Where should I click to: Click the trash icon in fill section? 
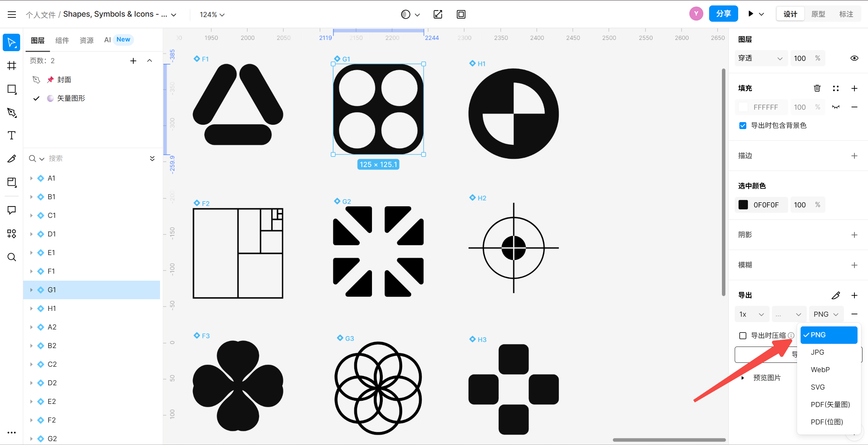[817, 88]
